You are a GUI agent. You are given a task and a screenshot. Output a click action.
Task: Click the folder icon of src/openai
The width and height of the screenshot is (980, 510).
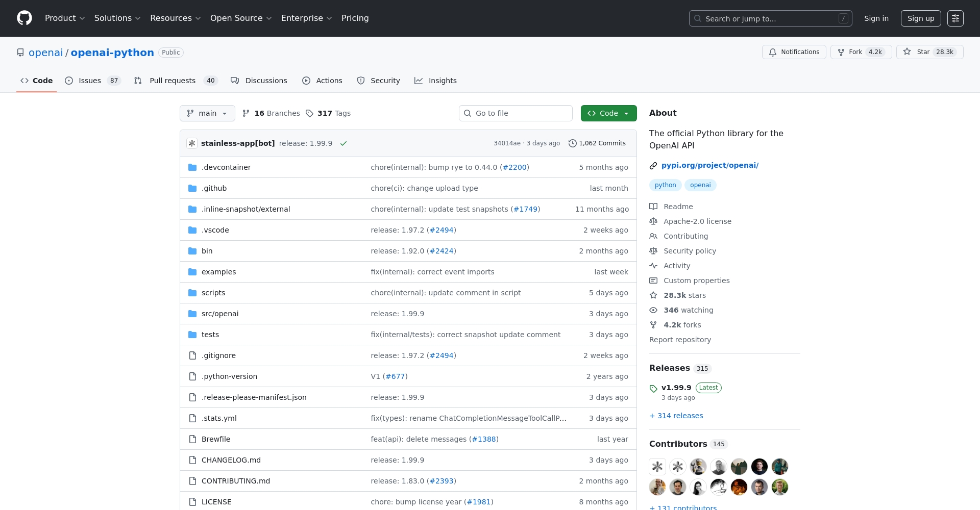pyautogui.click(x=192, y=314)
